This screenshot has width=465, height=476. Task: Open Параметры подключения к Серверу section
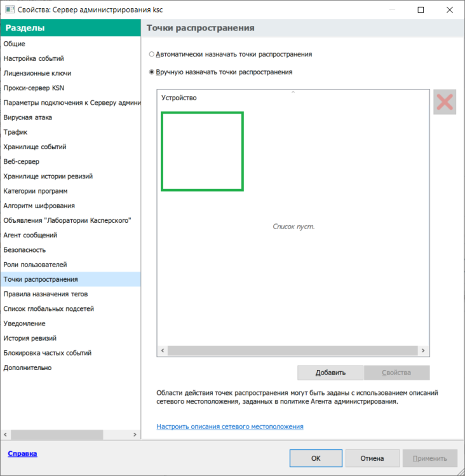click(71, 103)
